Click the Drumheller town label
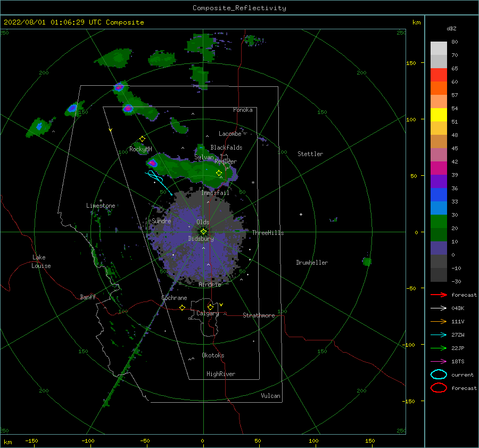479x448 pixels. click(x=312, y=263)
